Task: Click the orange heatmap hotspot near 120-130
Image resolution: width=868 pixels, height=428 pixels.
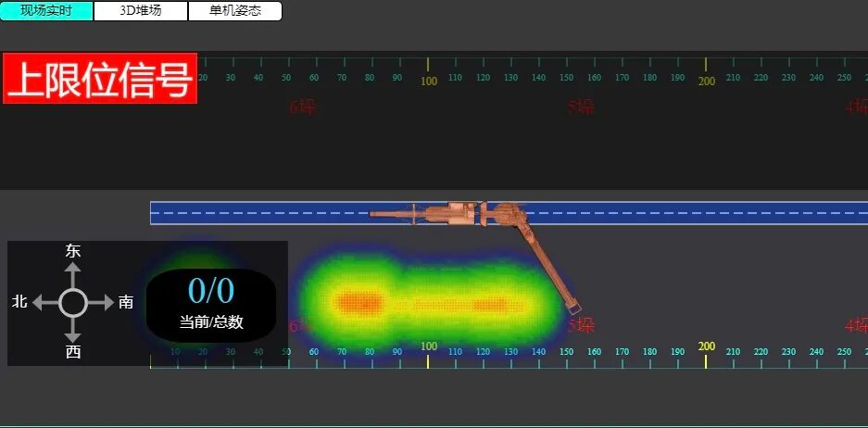Action: coord(491,305)
